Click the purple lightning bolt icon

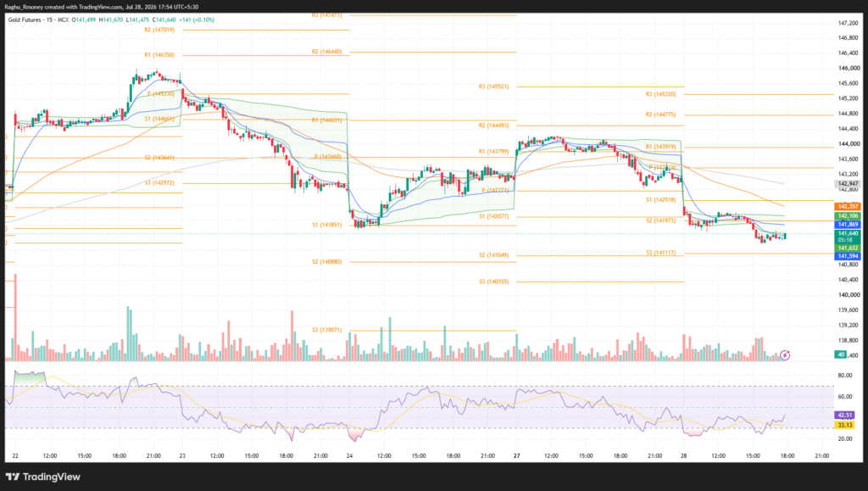click(784, 355)
